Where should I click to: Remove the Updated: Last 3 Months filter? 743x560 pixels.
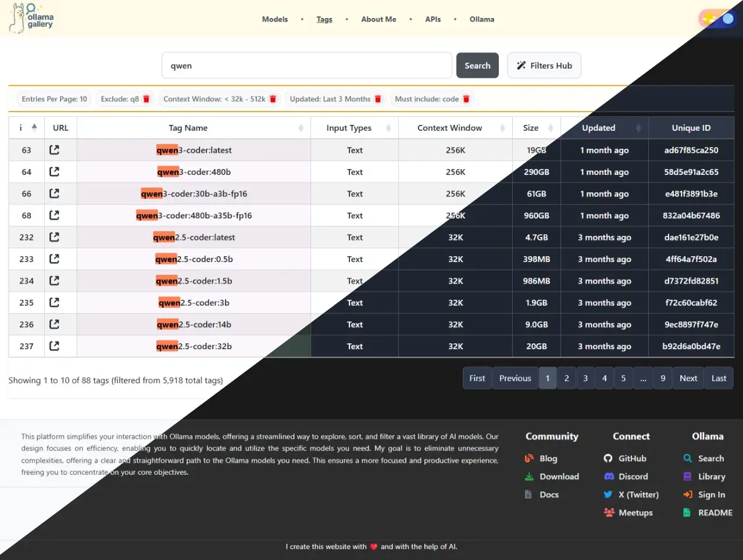pyautogui.click(x=378, y=99)
